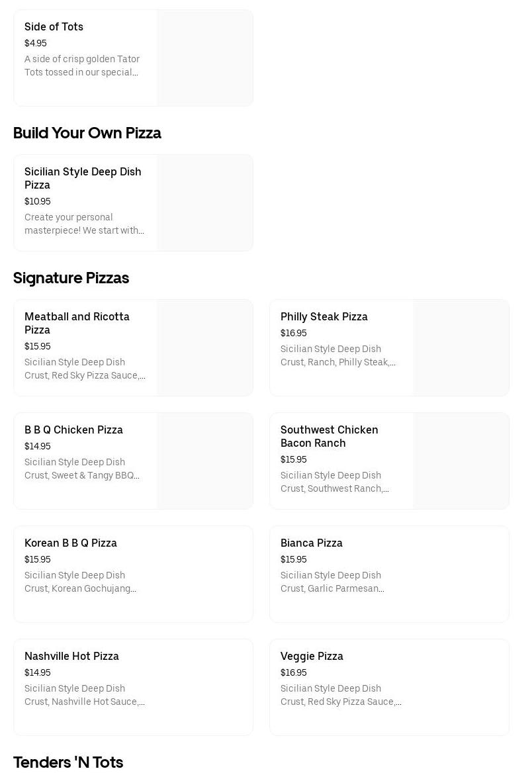Open the B B Q Chicken Pizza thumbnail
The height and width of the screenshot is (777, 532).
click(205, 461)
